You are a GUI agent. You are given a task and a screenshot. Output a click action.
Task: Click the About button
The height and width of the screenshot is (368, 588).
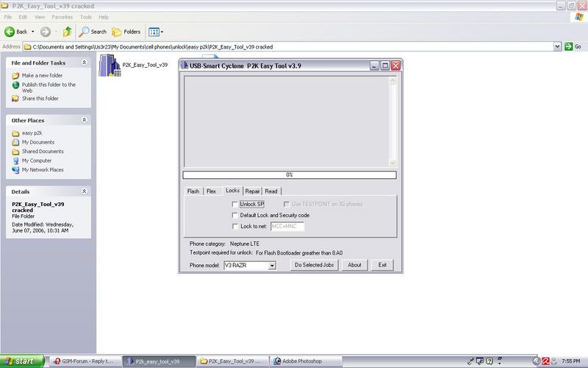tap(354, 265)
